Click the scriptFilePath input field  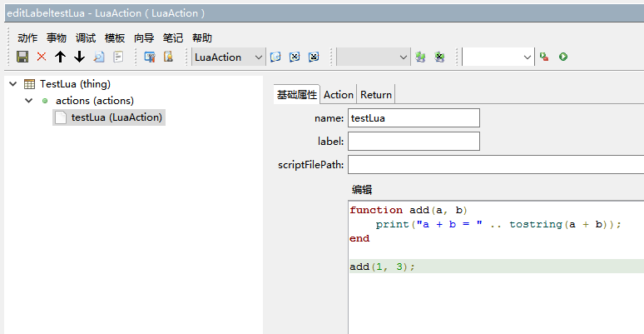tap(496, 165)
